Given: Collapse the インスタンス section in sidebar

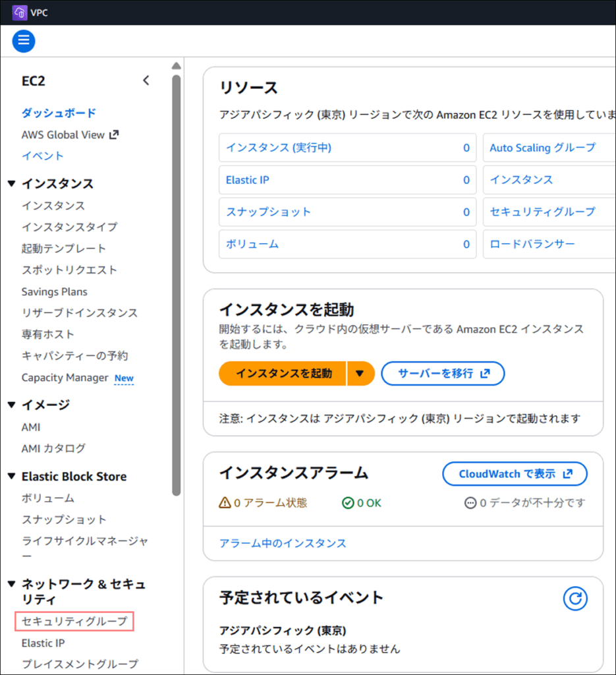Looking at the screenshot, I should point(11,184).
